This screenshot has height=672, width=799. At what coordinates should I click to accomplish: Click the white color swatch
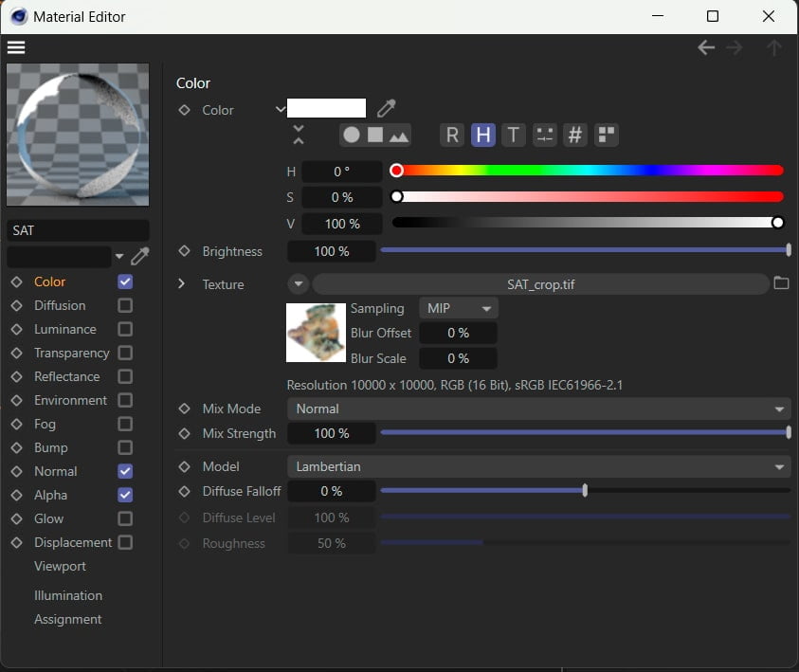326,108
